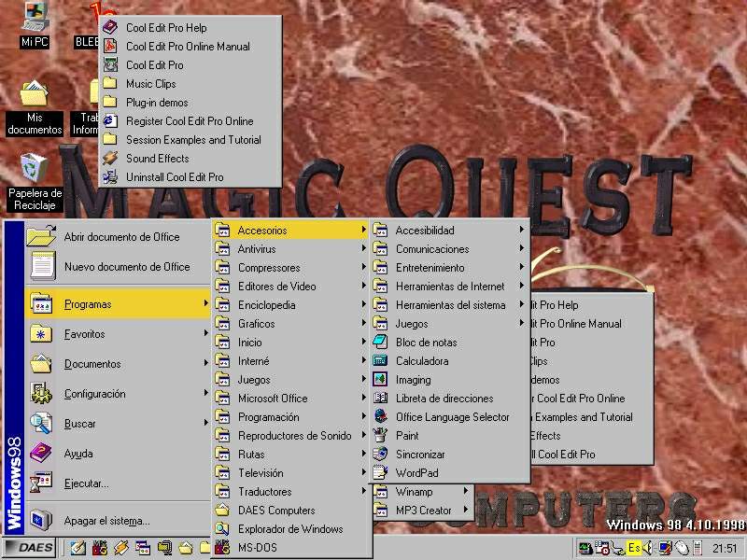Open the Plug-in demos folder in top menu
This screenshot has height=560, width=747.
[x=190, y=103]
